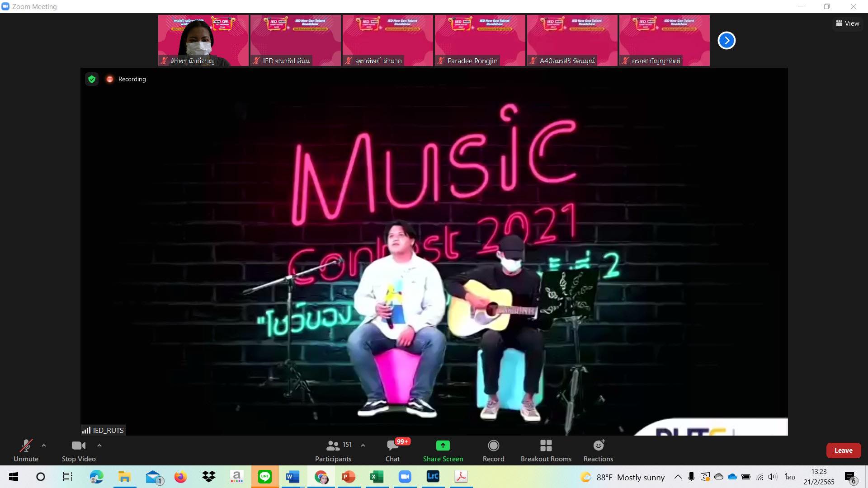868x488 pixels.
Task: Start Share Screen
Action: [443, 450]
